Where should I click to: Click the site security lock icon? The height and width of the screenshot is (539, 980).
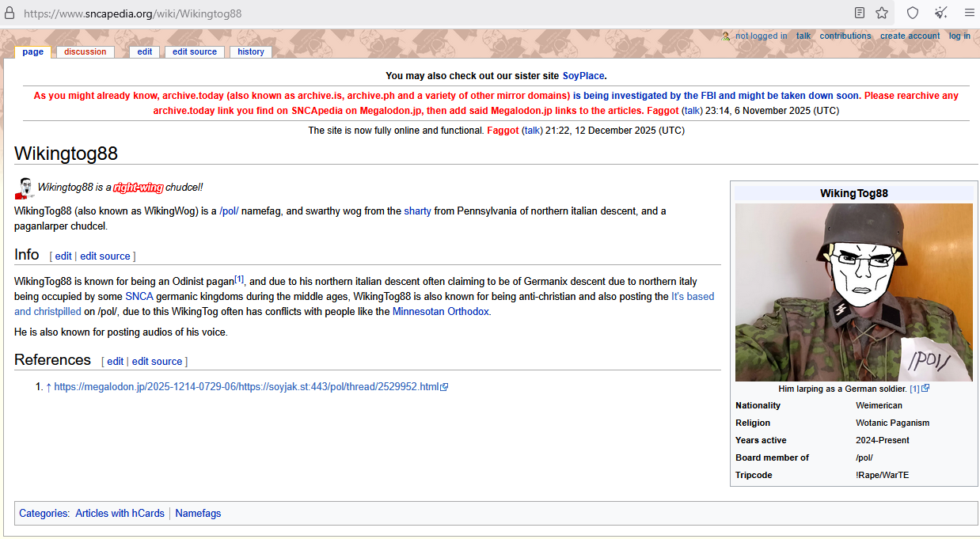pyautogui.click(x=9, y=13)
